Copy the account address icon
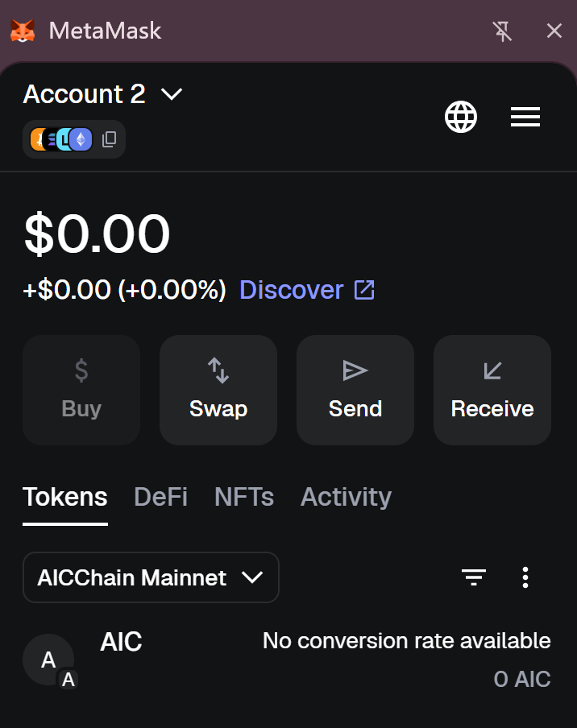Viewport: 577px width, 728px height. (110, 139)
